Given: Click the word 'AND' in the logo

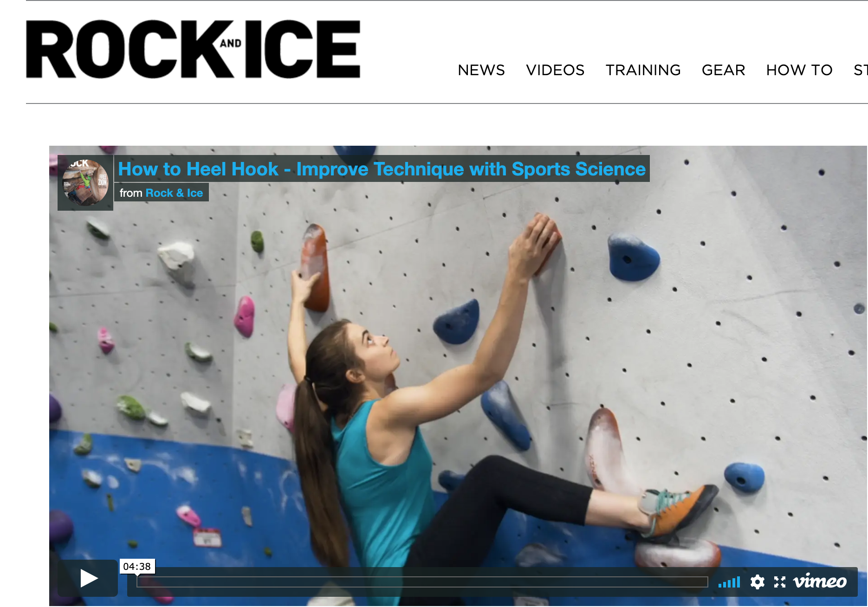Looking at the screenshot, I should point(231,43).
